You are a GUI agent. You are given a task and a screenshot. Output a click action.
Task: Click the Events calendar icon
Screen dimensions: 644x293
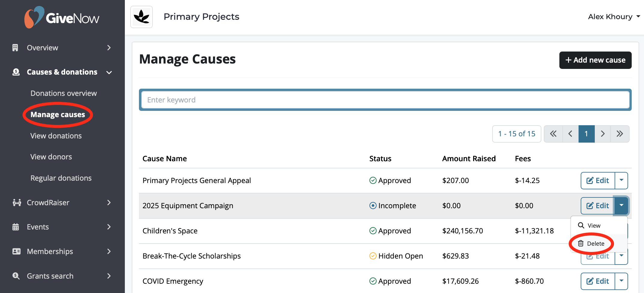(16, 227)
